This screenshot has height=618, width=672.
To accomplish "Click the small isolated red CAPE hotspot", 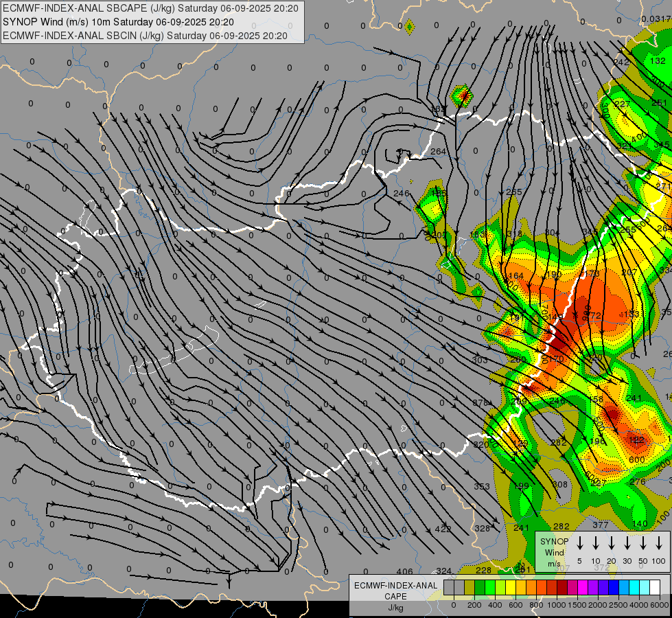I will pyautogui.click(x=462, y=95).
